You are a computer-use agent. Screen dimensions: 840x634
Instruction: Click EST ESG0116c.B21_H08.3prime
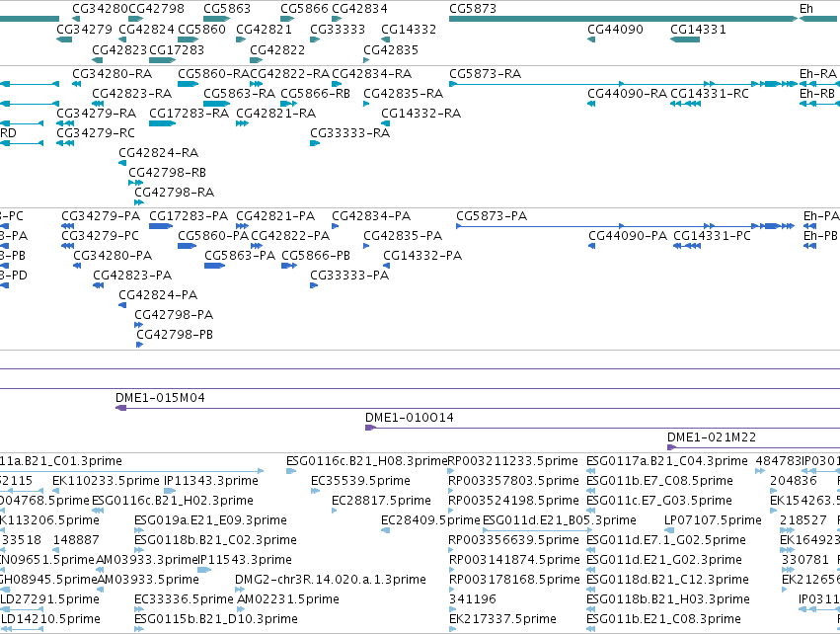(x=366, y=461)
